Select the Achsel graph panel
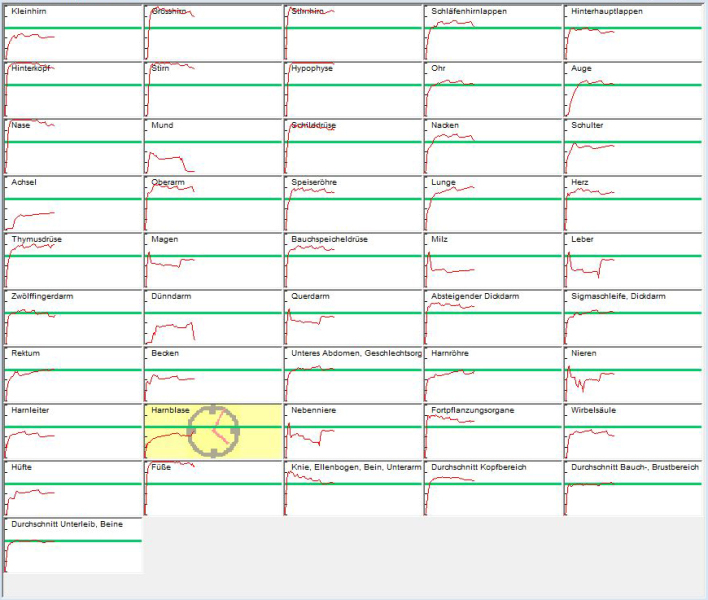 tap(73, 204)
